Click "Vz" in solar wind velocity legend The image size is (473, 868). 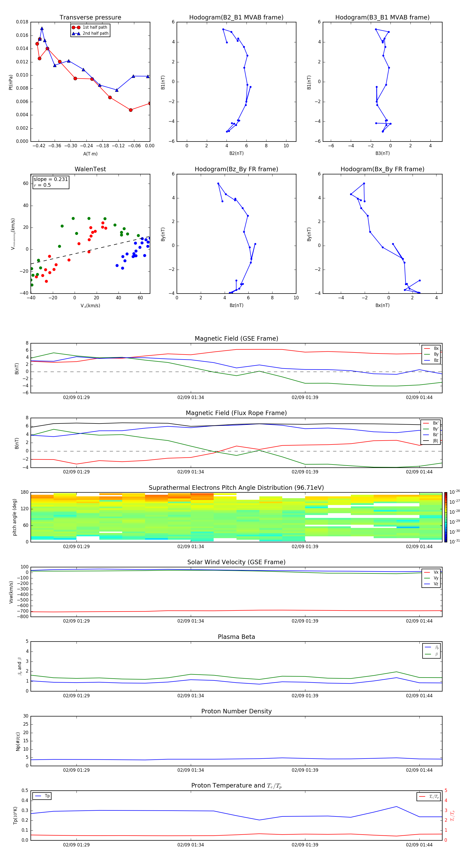pos(436,584)
